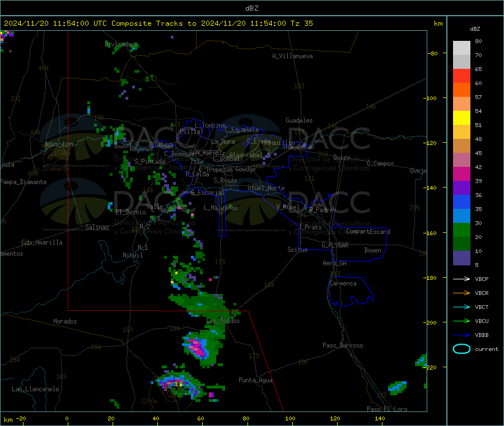This screenshot has width=504, height=426.
Task: Select the light gray 70 dBZ swatch
Action: coord(461,48)
